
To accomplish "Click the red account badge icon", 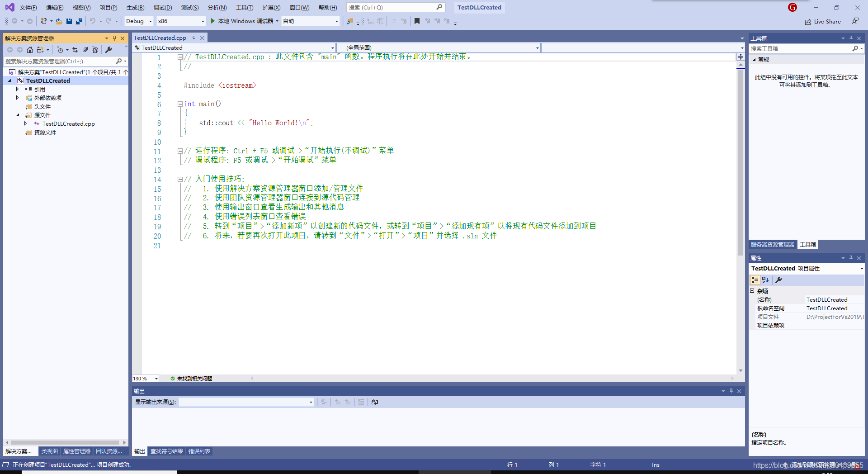I will click(x=792, y=7).
